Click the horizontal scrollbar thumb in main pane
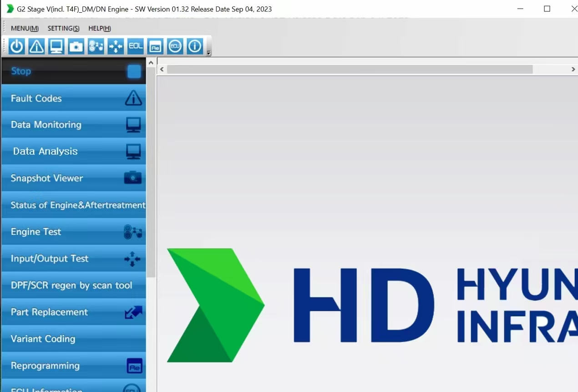Screen dimensions: 578x392 pos(350,69)
